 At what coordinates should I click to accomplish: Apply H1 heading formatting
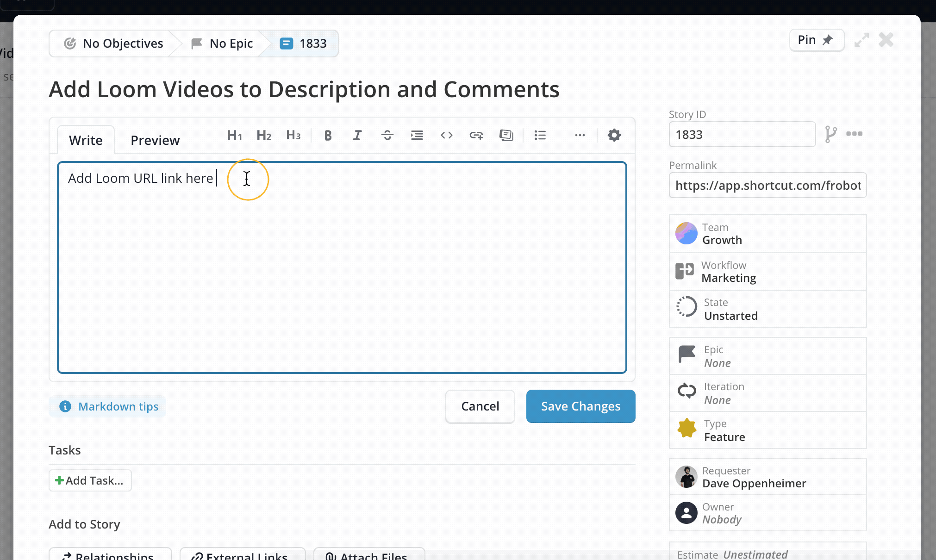click(235, 135)
